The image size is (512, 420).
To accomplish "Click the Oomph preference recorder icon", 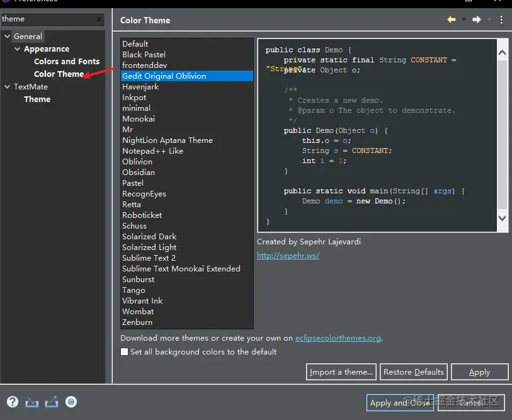I will coord(71,402).
